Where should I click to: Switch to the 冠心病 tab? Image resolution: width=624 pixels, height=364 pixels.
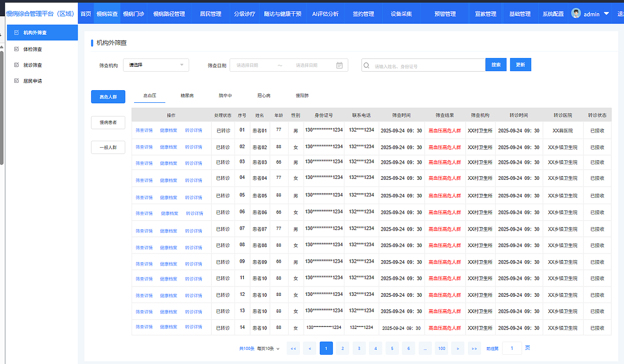click(264, 96)
